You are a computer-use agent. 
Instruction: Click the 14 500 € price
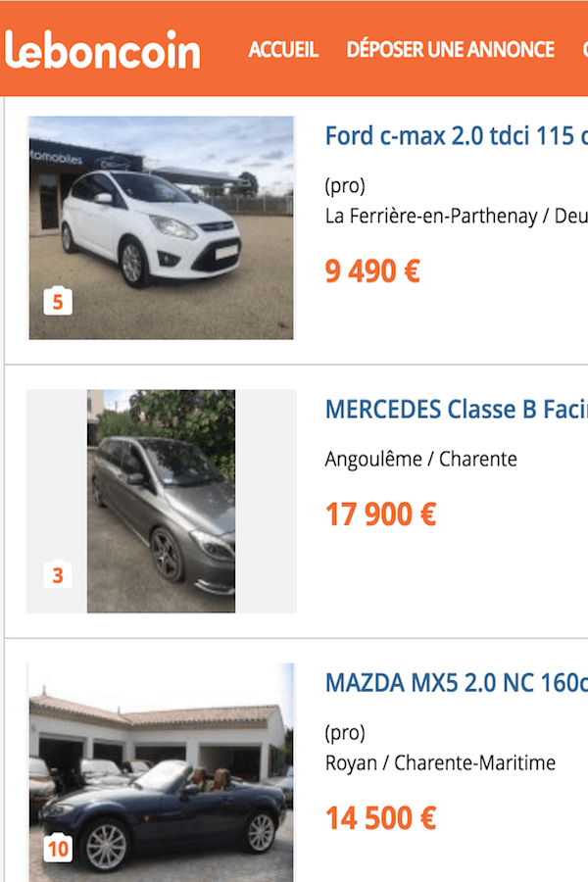(x=381, y=817)
